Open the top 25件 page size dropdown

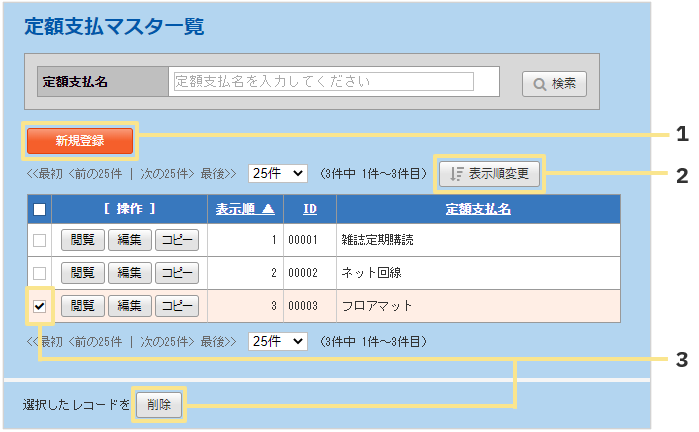277,174
